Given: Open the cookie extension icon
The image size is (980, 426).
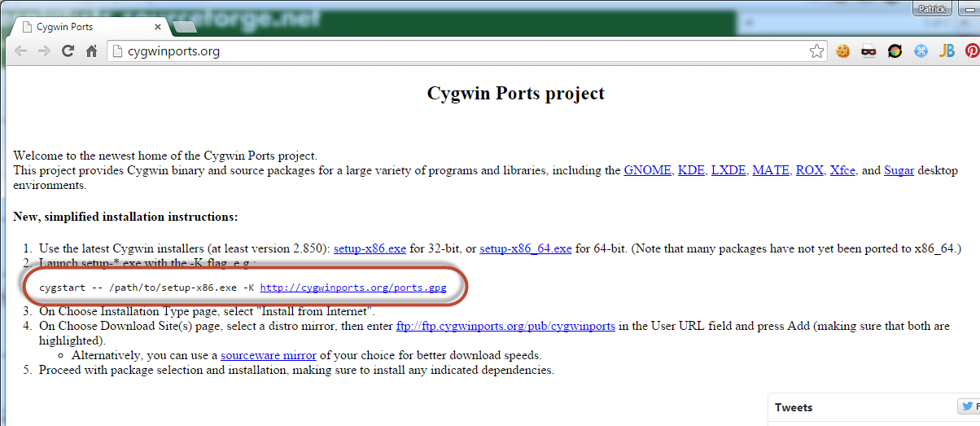Looking at the screenshot, I should (843, 51).
